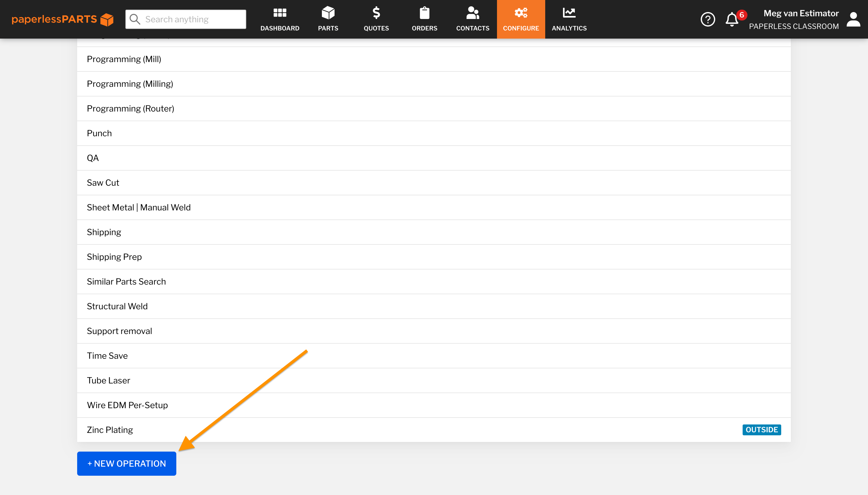Open Analytics chart icon
This screenshot has height=495, width=868.
click(x=569, y=13)
